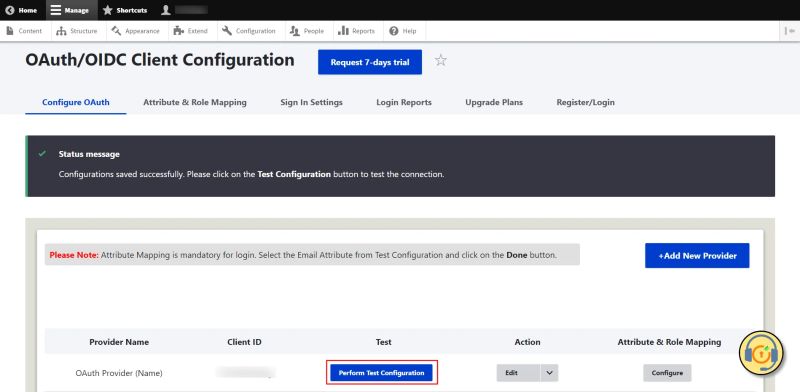Click the Action column header
The height and width of the screenshot is (392, 800).
pyautogui.click(x=527, y=342)
